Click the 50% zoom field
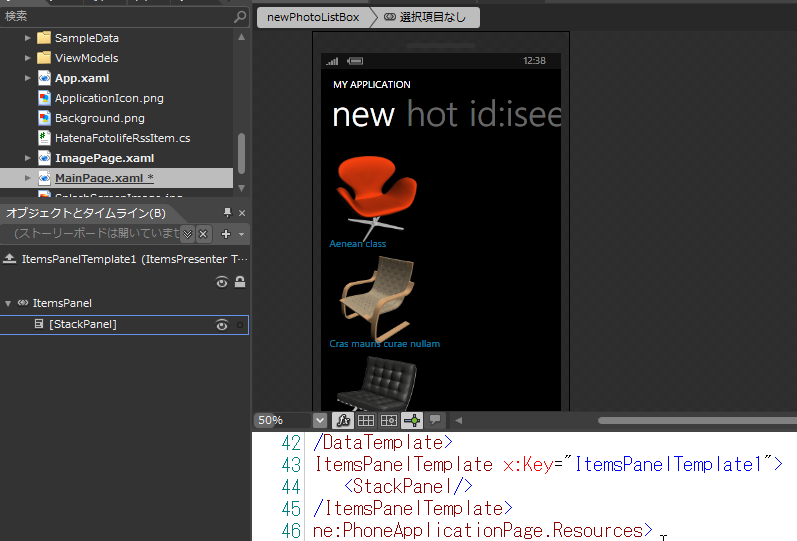This screenshot has height=541, width=797. pyautogui.click(x=282, y=420)
